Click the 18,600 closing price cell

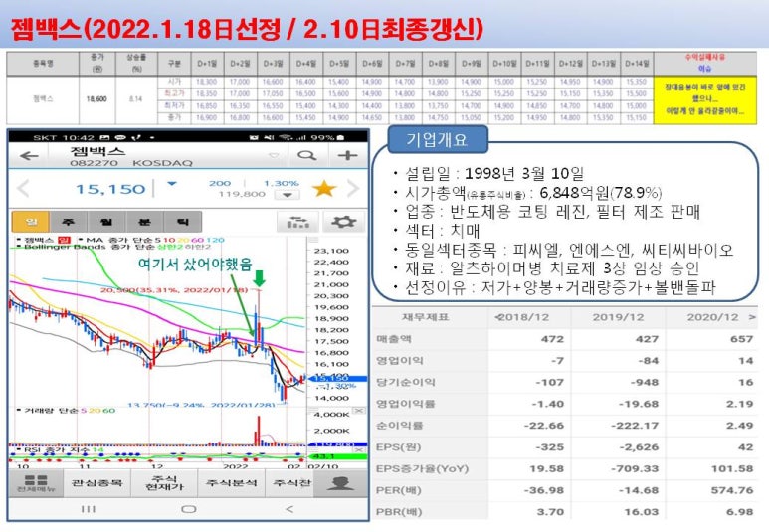pos(96,99)
